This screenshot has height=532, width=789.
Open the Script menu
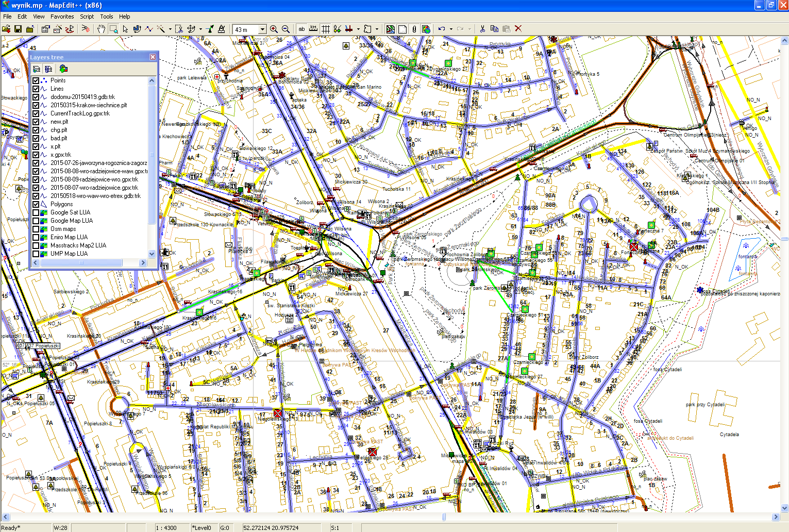coord(87,16)
